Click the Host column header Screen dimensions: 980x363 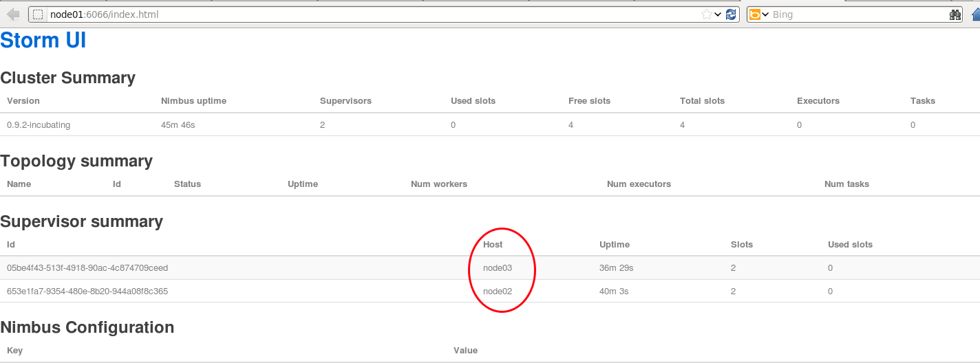pyautogui.click(x=493, y=245)
